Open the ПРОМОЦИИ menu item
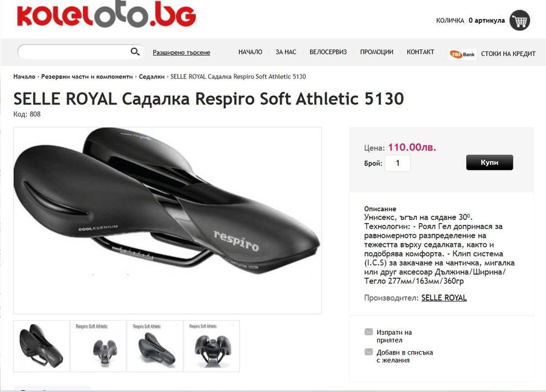This screenshot has width=546, height=392. [x=377, y=52]
